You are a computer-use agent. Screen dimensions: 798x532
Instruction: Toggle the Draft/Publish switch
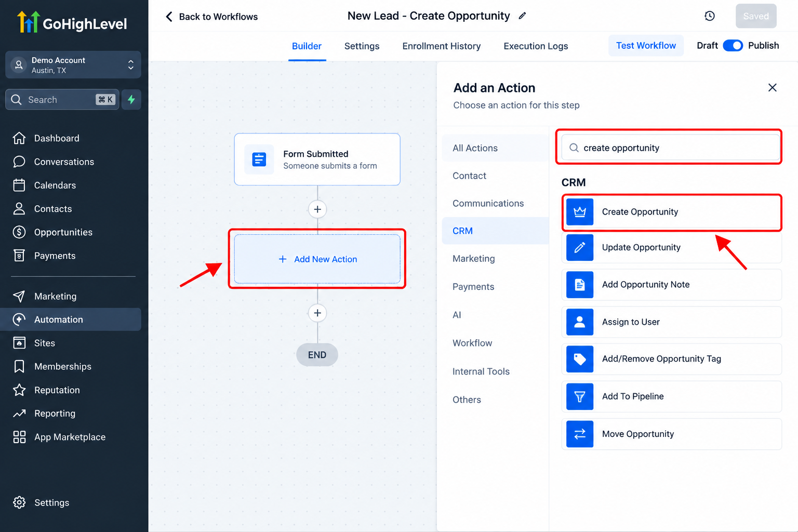(733, 46)
